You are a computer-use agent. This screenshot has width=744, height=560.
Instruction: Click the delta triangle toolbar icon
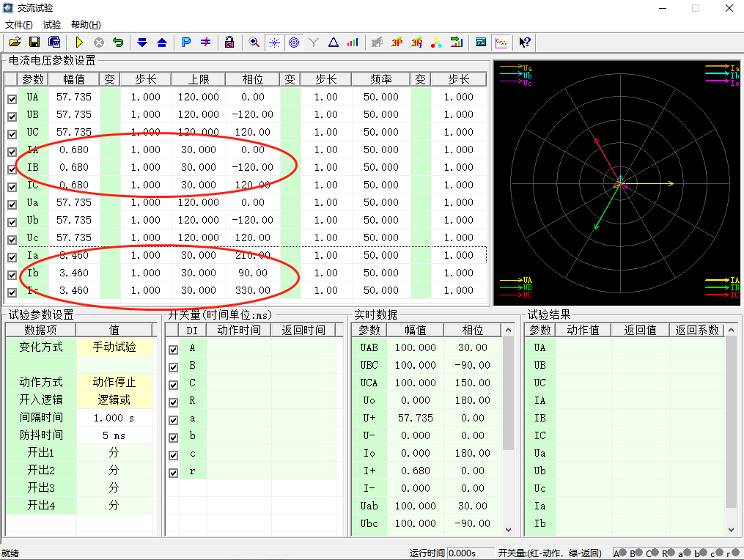pos(334,43)
